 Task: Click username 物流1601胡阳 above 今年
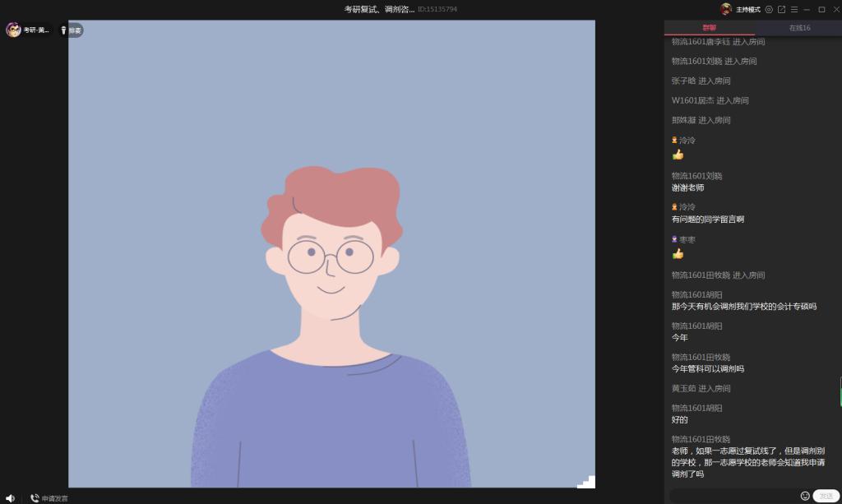(x=696, y=326)
